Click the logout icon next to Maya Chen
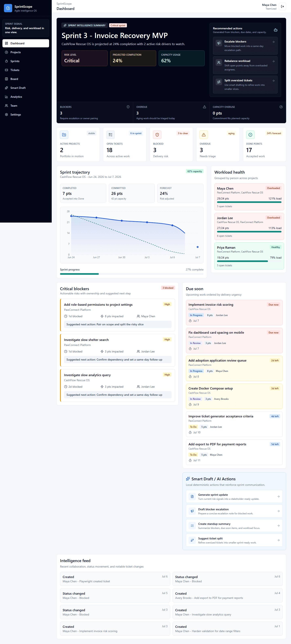291x644 pixels. point(283,6)
